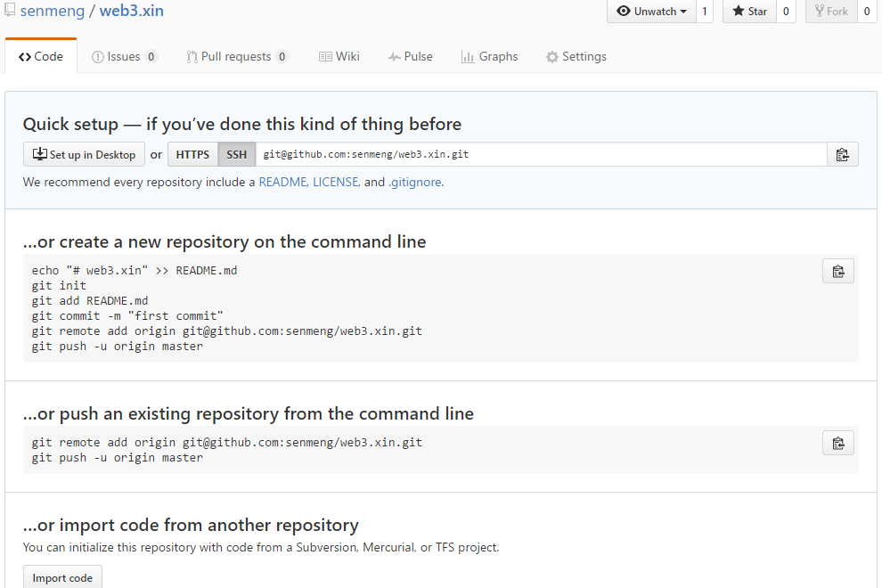
Task: Click the Set up in Desktop button
Action: point(84,155)
